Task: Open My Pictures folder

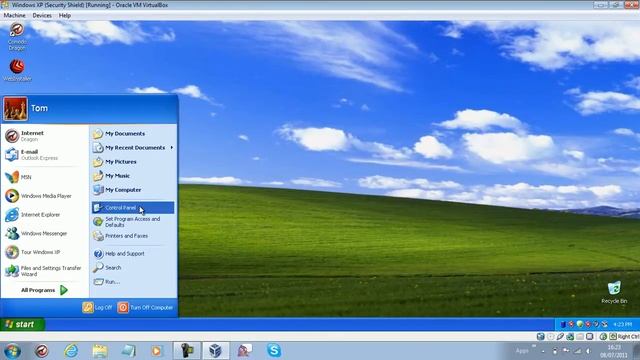Action: point(133,162)
